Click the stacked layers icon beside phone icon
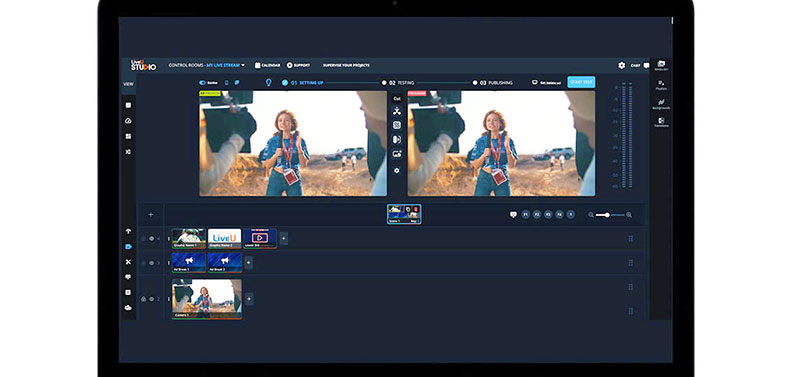 pos(237,82)
